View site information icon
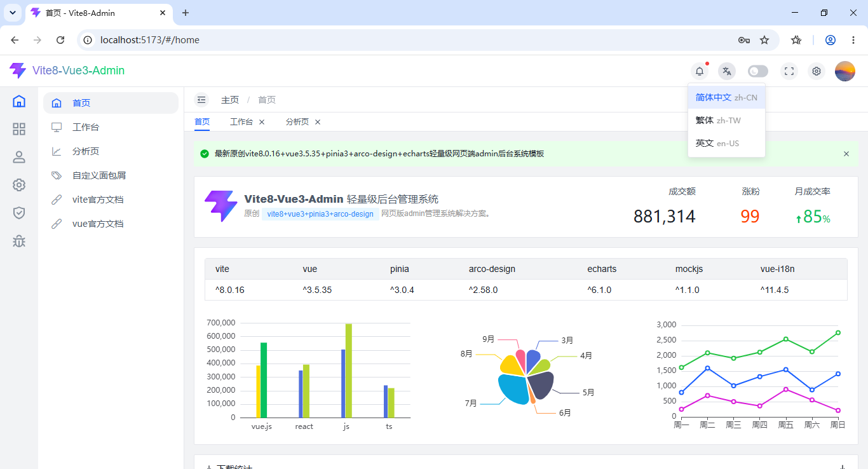 click(x=88, y=40)
